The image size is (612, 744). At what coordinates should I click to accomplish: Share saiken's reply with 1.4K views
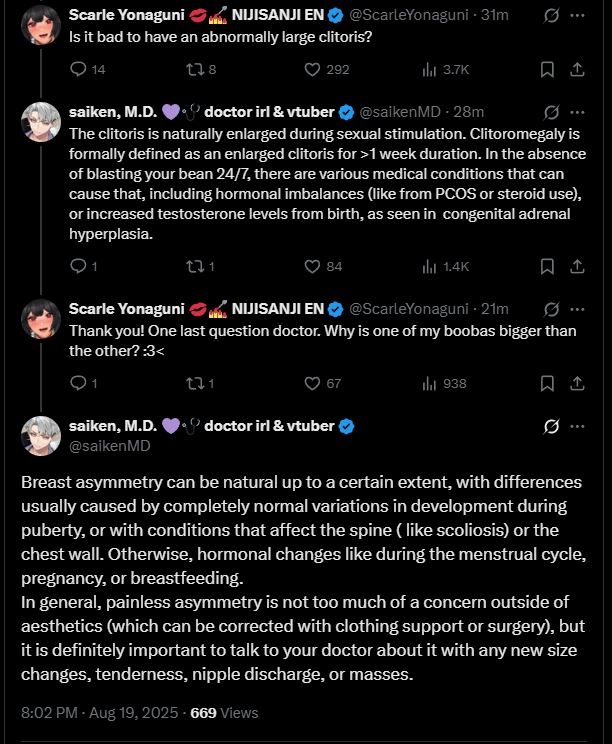coord(578,266)
